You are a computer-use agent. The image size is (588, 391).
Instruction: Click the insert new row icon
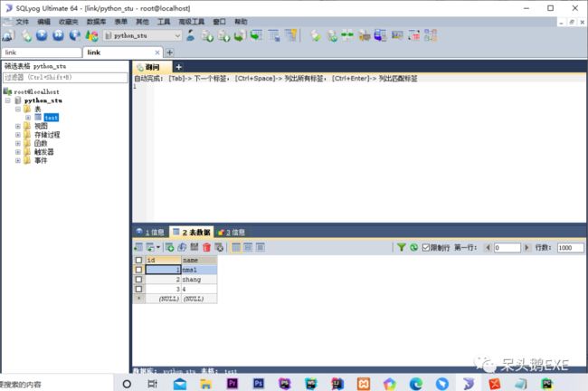(x=169, y=247)
